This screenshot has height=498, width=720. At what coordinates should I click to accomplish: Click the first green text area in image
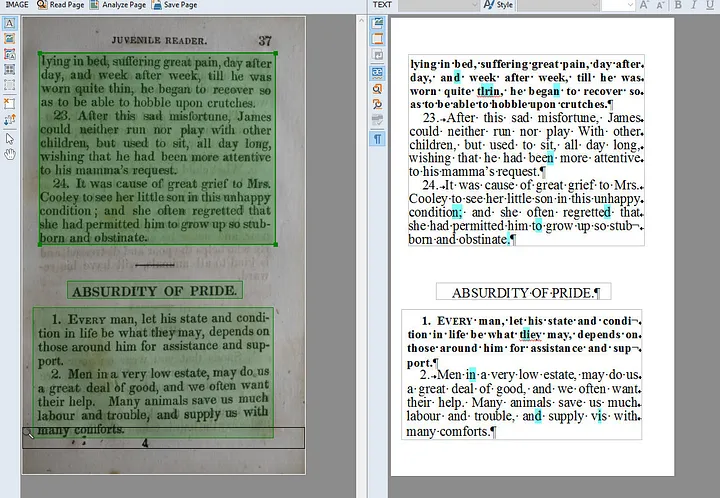158,149
